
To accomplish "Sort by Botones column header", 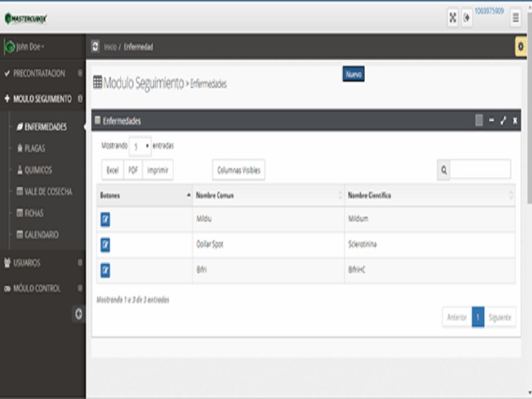I will pyautogui.click(x=145, y=196).
